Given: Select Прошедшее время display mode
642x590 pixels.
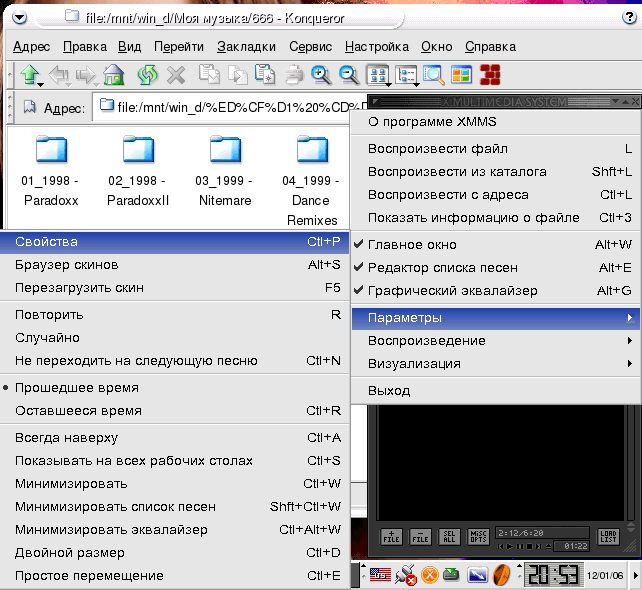Looking at the screenshot, I should (x=174, y=387).
